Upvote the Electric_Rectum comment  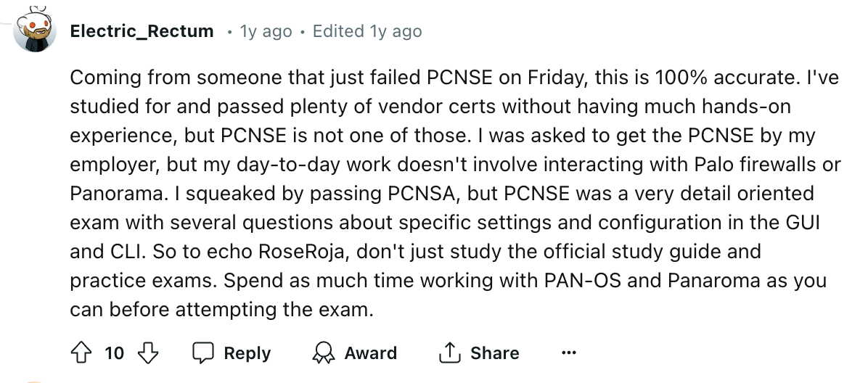pyautogui.click(x=81, y=353)
